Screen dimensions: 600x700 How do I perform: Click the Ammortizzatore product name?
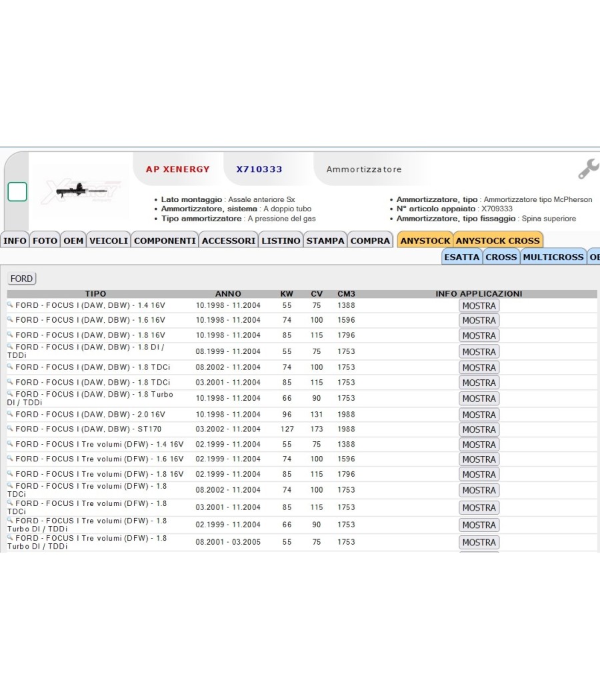point(364,169)
